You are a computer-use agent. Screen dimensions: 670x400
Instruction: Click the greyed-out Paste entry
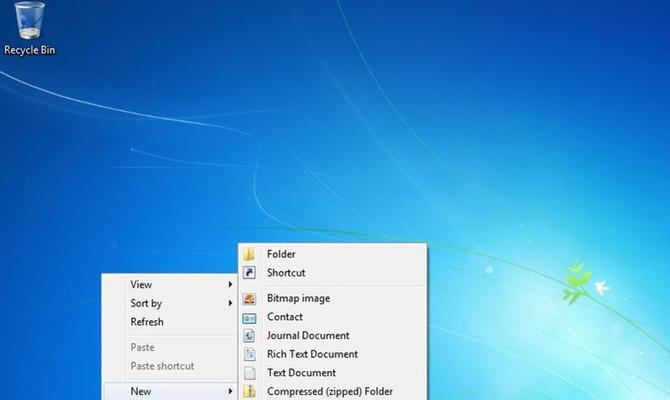pyautogui.click(x=170, y=347)
